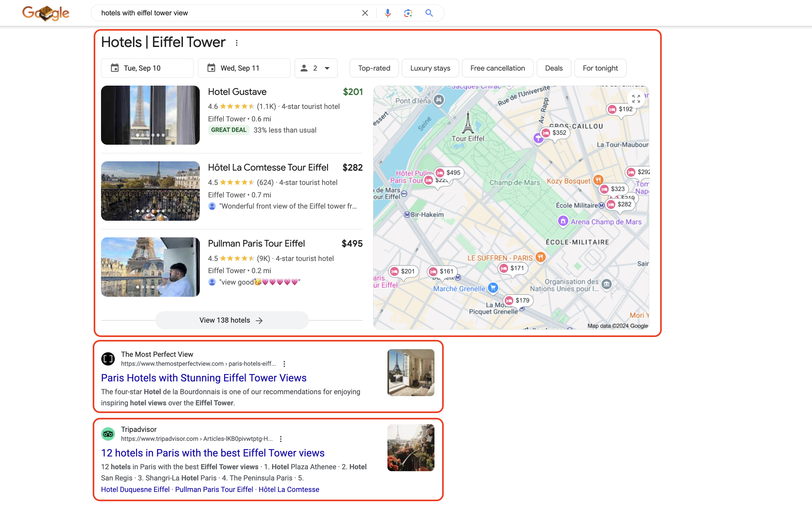Open Paris Hotels with Stunning Eiffel Tower Views

click(x=204, y=378)
